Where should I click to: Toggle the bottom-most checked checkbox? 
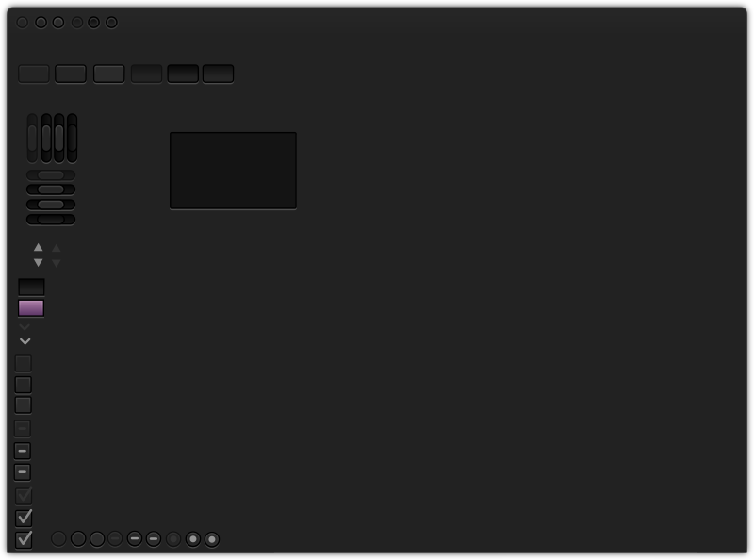point(24,539)
